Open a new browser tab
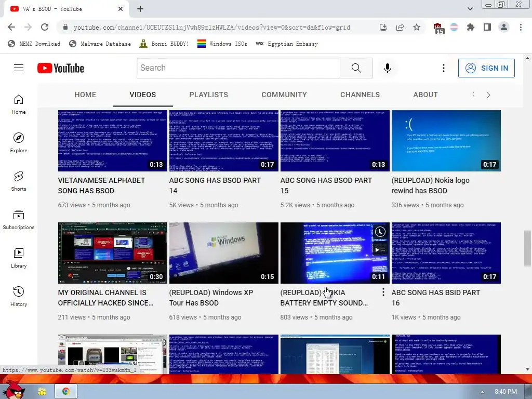 (140, 9)
